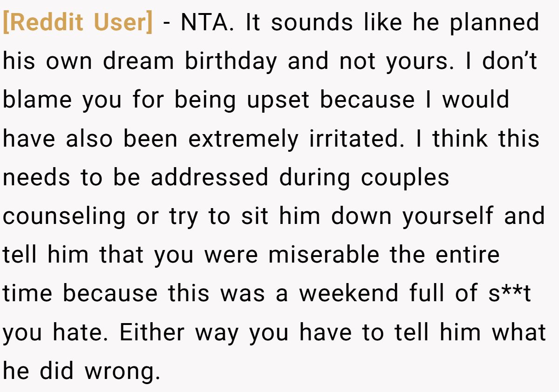Viewport: 559px width, 392px height.
Task: Click the [Reddit User] username label
Action: coord(78,23)
